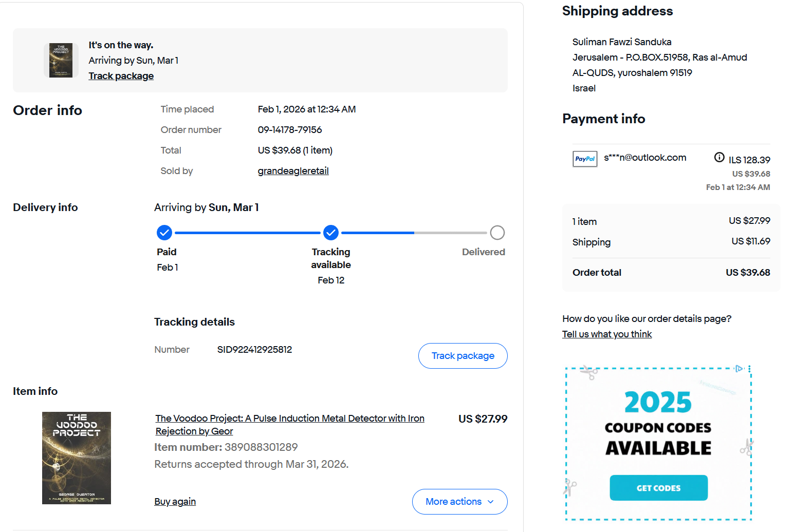Click the empty Delivered status circle
The width and height of the screenshot is (795, 532).
pos(497,233)
